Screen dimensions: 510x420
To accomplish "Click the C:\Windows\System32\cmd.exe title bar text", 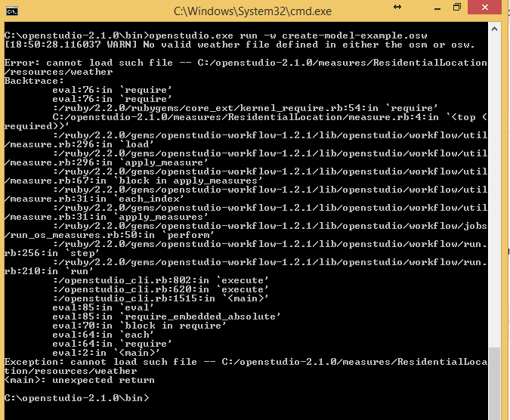I will (252, 11).
